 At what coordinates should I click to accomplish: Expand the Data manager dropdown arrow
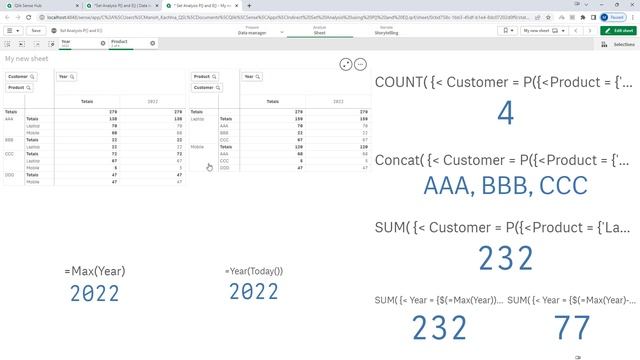(282, 32)
